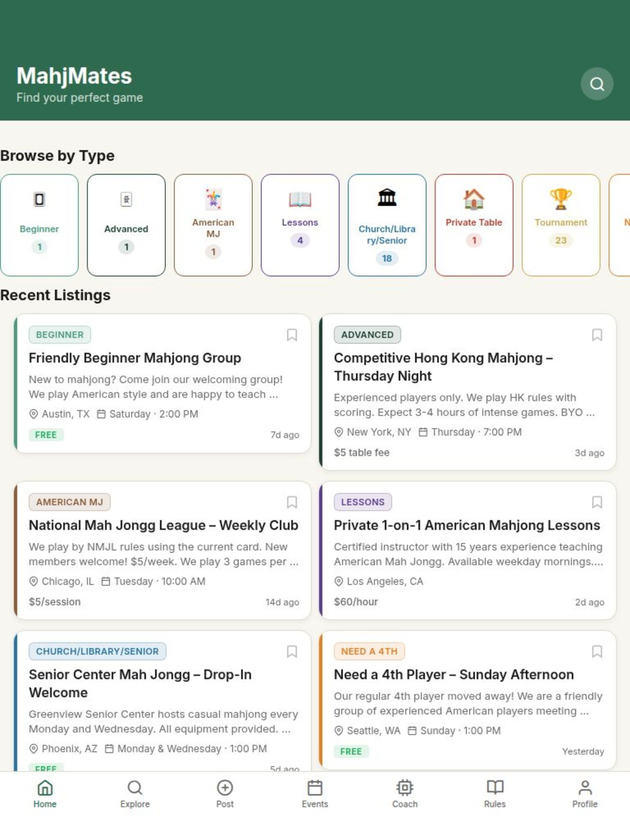Browse the Tournament trophy icon

pyautogui.click(x=560, y=199)
